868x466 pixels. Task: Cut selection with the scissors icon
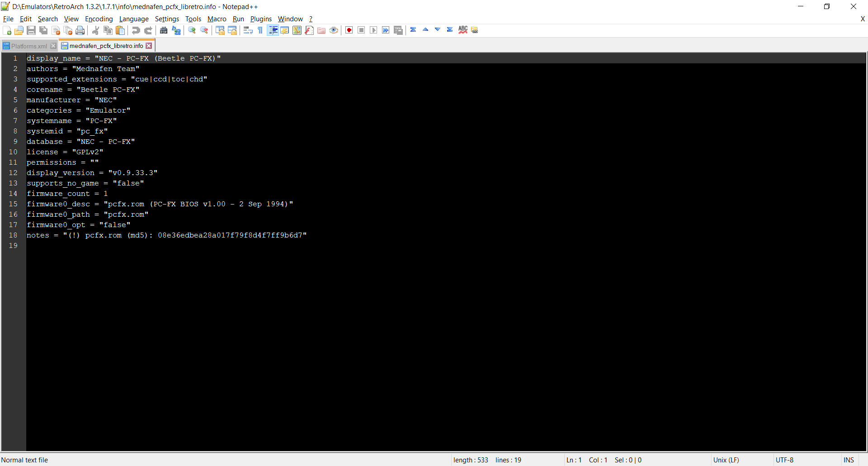(x=95, y=30)
